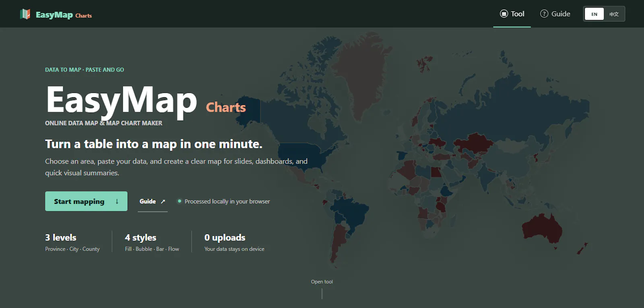
Task: Click the '3 levels' stat heading
Action: pos(61,238)
